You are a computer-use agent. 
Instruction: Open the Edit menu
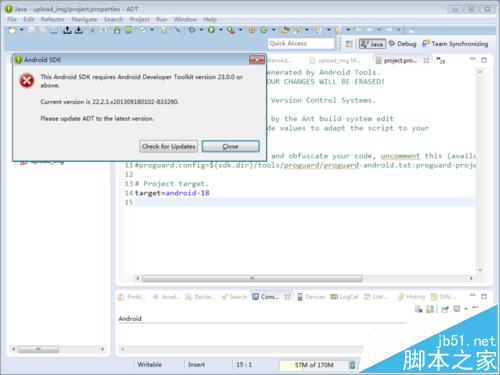(x=29, y=19)
